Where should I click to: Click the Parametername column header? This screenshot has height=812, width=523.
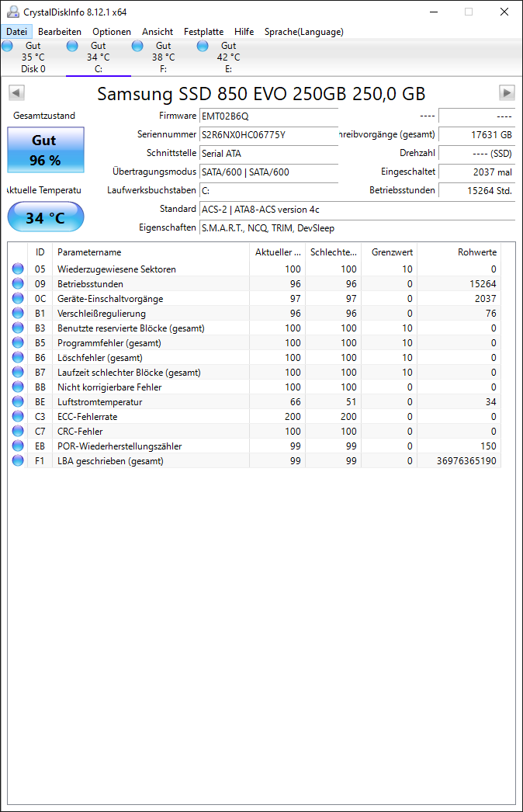pos(151,252)
